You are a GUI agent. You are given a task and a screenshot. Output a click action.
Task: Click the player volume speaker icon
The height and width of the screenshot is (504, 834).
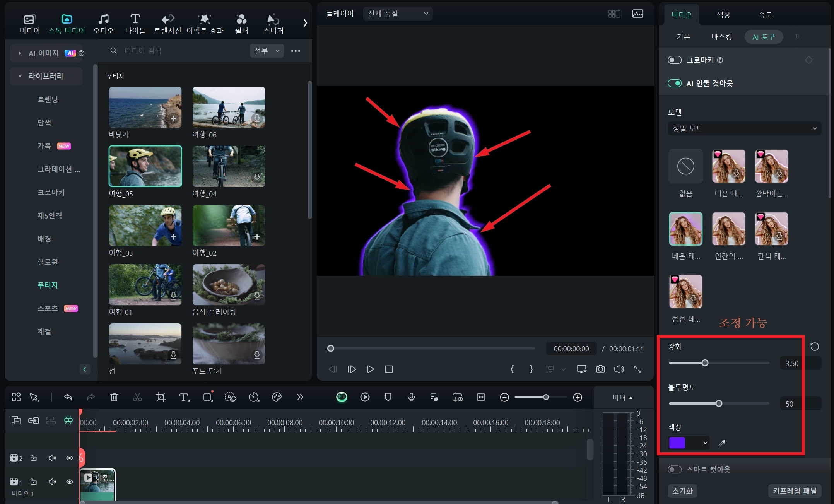pyautogui.click(x=619, y=369)
